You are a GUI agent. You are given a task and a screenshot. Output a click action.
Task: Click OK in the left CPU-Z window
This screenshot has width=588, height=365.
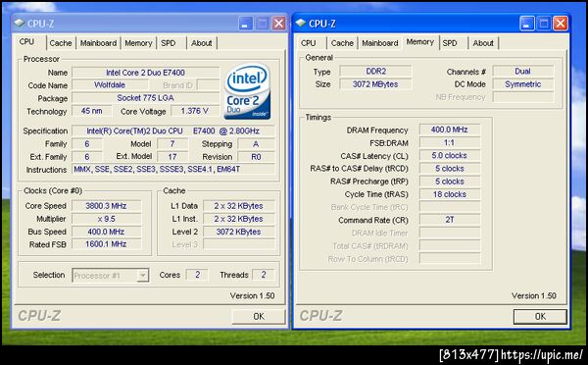point(259,317)
